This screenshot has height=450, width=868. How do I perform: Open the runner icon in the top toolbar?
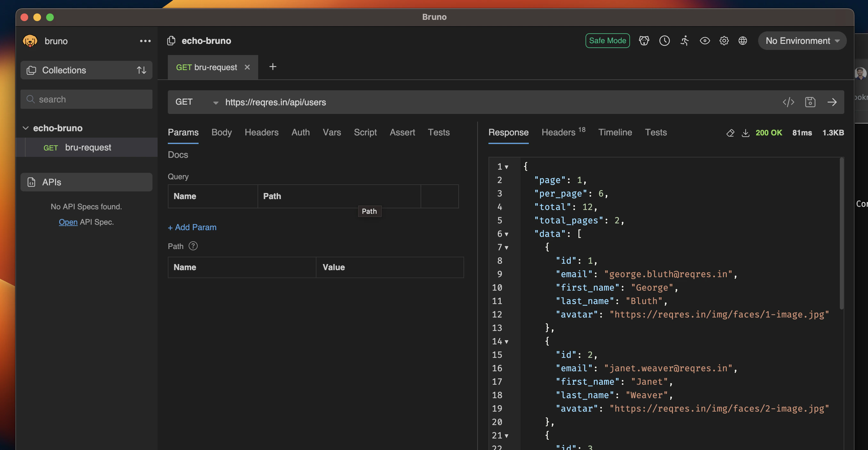684,41
